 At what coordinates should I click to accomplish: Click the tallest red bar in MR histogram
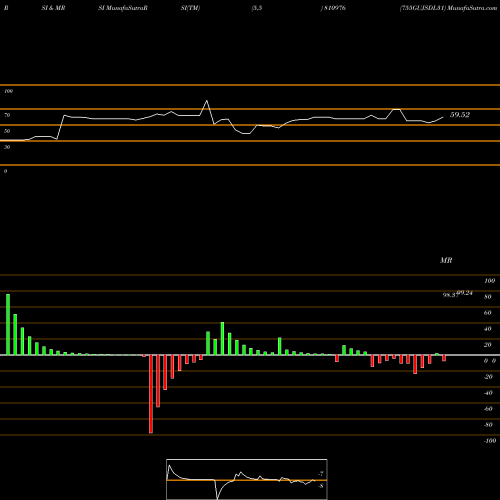click(x=151, y=394)
